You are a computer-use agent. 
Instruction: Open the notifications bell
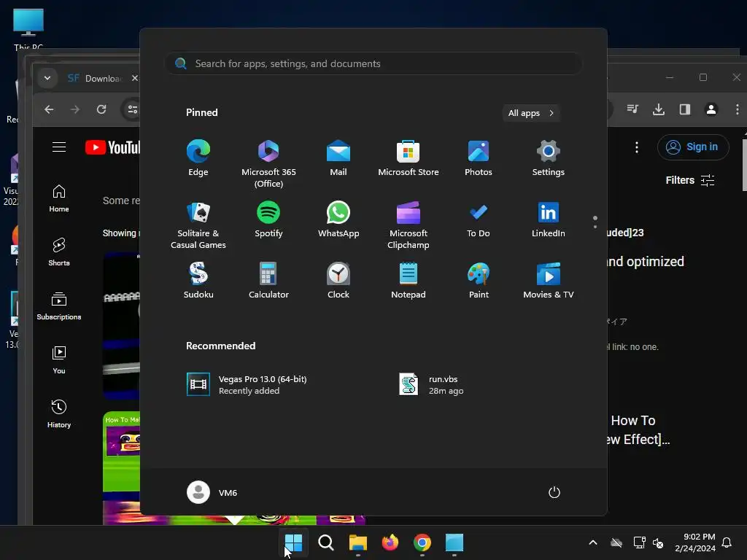point(727,542)
